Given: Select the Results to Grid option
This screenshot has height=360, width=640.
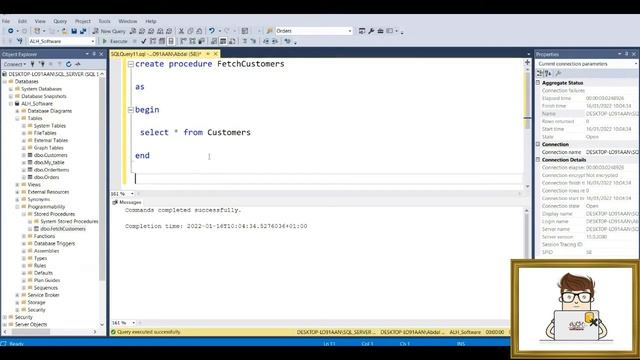Looking at the screenshot, I should [x=223, y=41].
